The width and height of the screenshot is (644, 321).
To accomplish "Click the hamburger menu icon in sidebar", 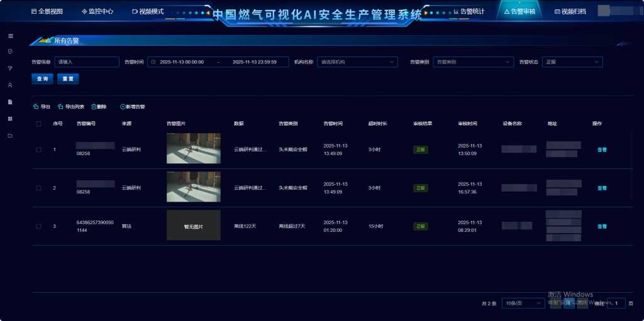I will coord(10,36).
